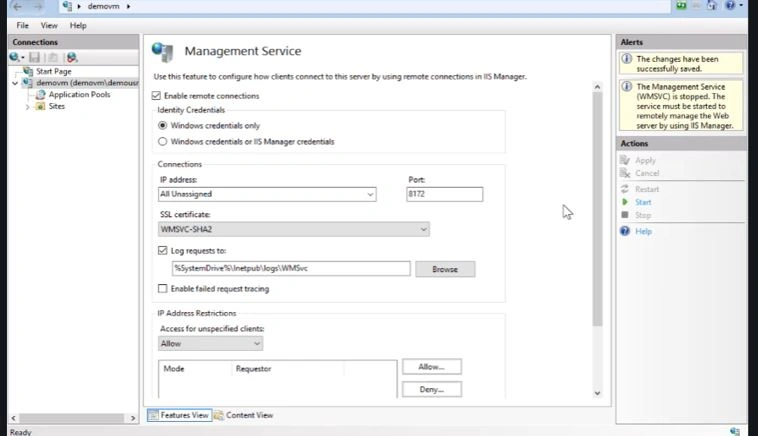Screen dimensions: 758x436
Task: Click the Apply action icon
Action: (625, 160)
